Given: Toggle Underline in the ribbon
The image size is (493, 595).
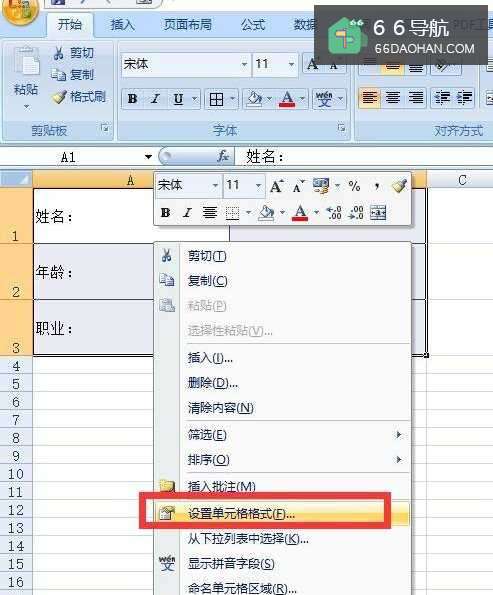Looking at the screenshot, I should point(178,99).
